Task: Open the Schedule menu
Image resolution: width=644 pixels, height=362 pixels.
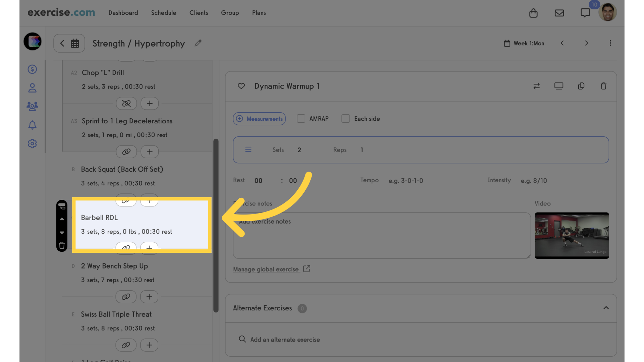Action: coord(164,13)
